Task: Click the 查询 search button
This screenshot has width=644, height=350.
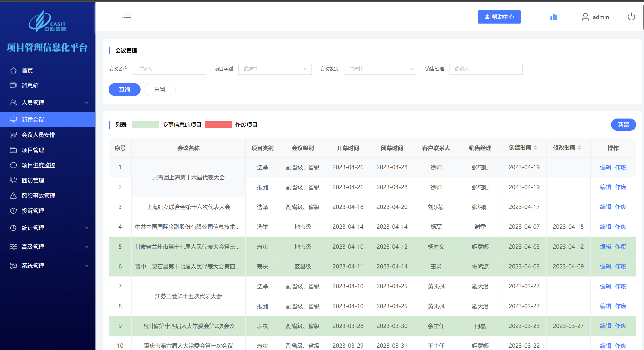Action: 124,89
